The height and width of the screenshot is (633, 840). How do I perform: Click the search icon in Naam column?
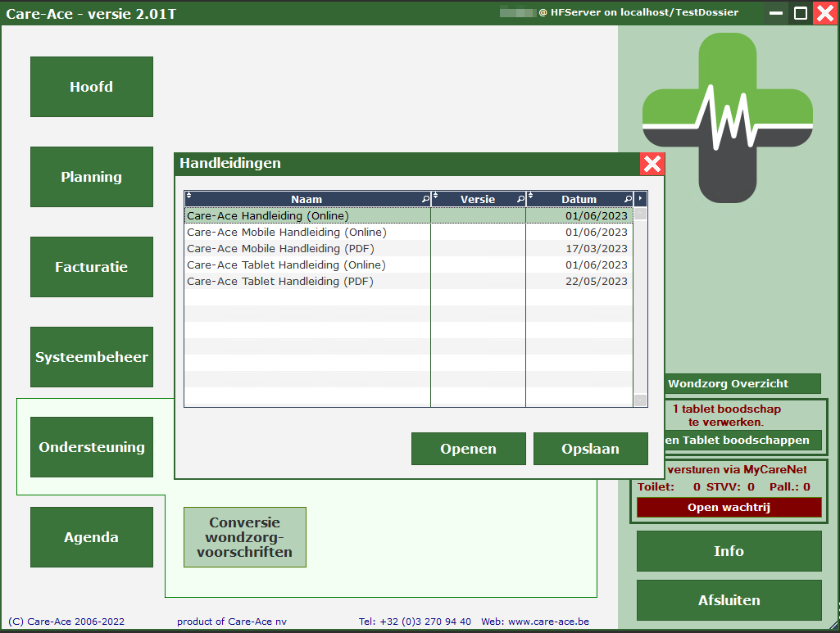pyautogui.click(x=425, y=199)
